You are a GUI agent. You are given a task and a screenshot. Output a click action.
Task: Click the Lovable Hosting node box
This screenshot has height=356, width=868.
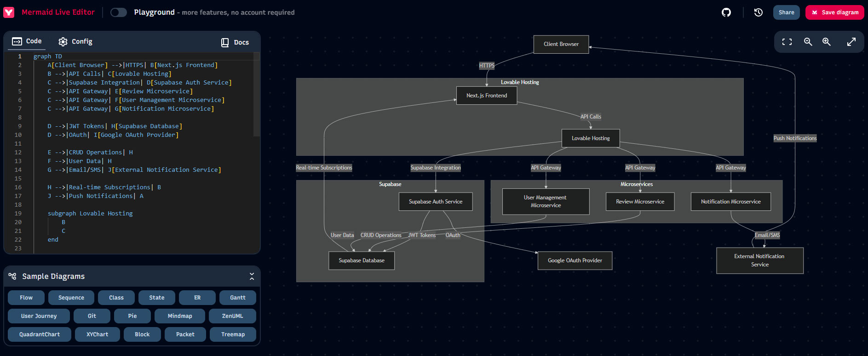pos(591,138)
